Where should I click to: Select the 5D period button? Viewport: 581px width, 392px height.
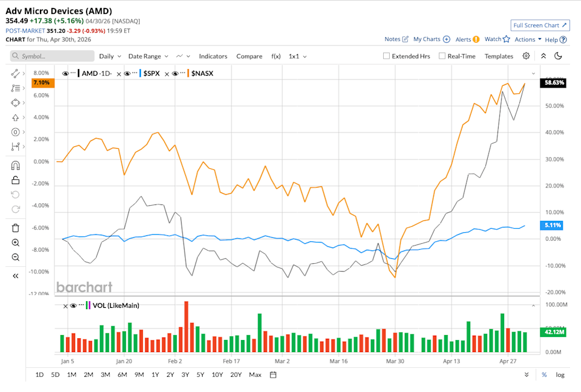(x=55, y=374)
